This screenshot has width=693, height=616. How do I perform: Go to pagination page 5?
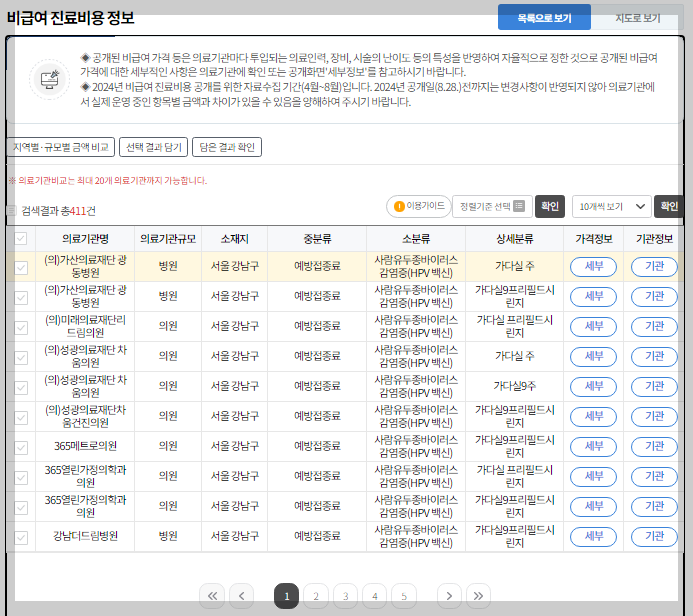(404, 596)
